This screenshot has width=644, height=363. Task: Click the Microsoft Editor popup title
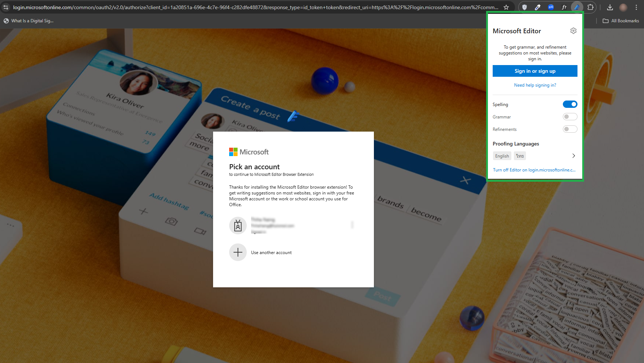[517, 31]
